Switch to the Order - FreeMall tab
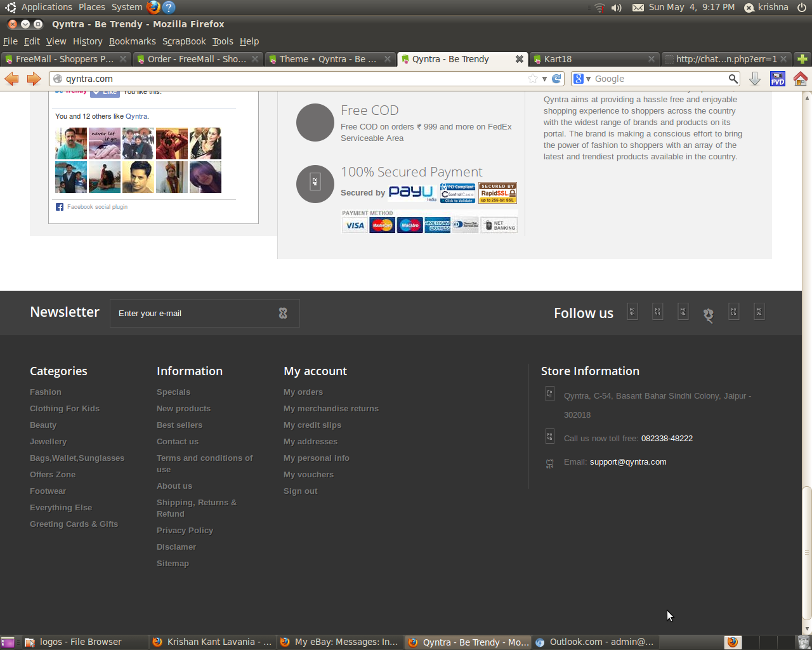The image size is (812, 650). click(197, 59)
